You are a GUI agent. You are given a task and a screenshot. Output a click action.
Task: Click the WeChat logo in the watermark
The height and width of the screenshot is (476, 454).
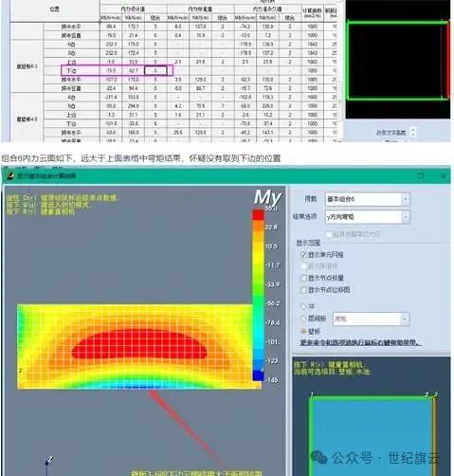tap(318, 457)
